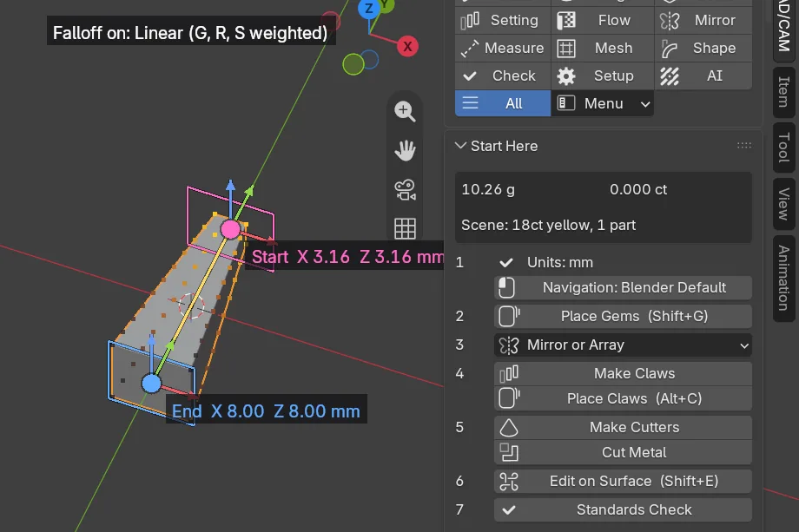The image size is (799, 532).
Task: Run the Standards Check
Action: click(623, 509)
